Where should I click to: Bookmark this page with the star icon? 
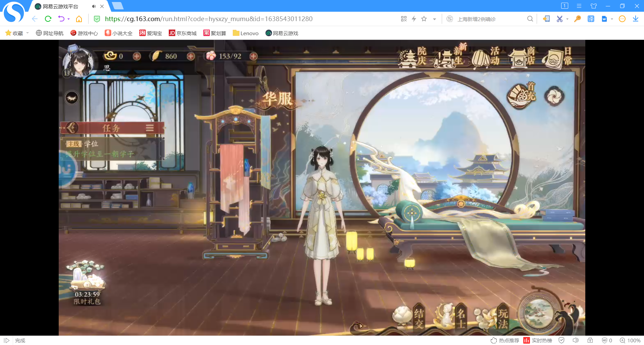424,19
